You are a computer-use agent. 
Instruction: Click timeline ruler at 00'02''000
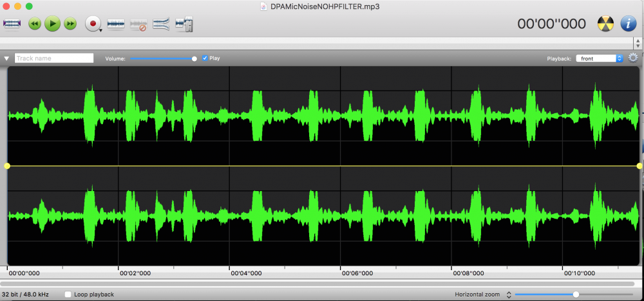(135, 273)
